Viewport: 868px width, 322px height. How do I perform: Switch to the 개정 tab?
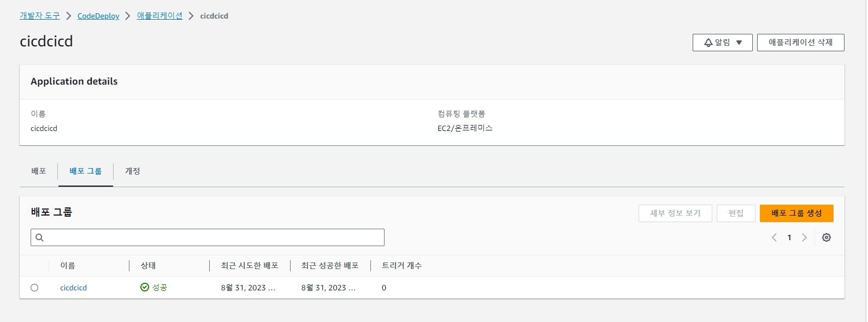(133, 171)
